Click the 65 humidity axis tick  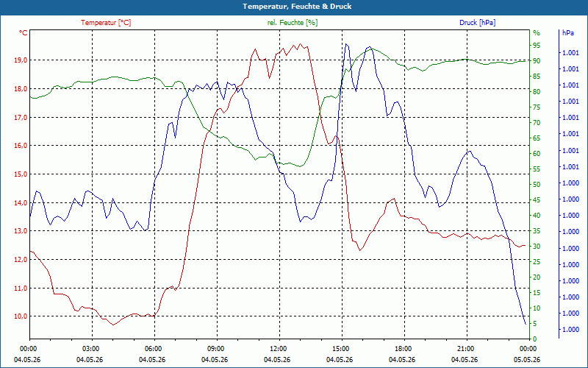537,138
